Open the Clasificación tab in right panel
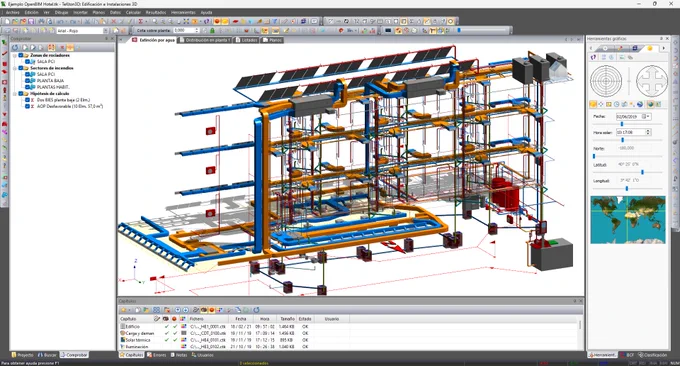This screenshot has width=680, height=366. coord(653,355)
